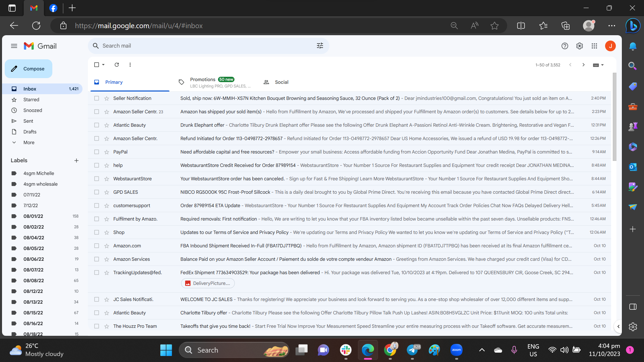Viewport: 644px width, 362px height.
Task: Open 4sgm Michelle label
Action: pyautogui.click(x=39, y=173)
